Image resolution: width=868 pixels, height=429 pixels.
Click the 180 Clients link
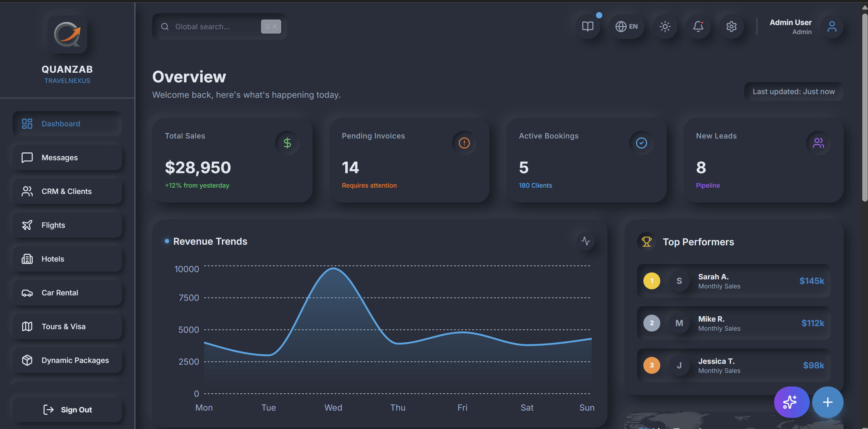[535, 185]
